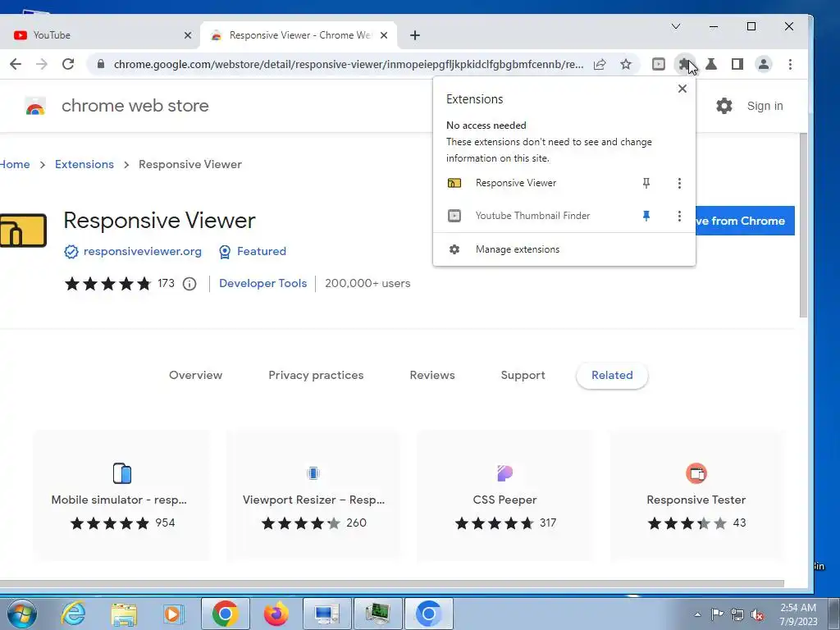The width and height of the screenshot is (840, 630).
Task: Click Sign in link
Action: pyautogui.click(x=765, y=106)
